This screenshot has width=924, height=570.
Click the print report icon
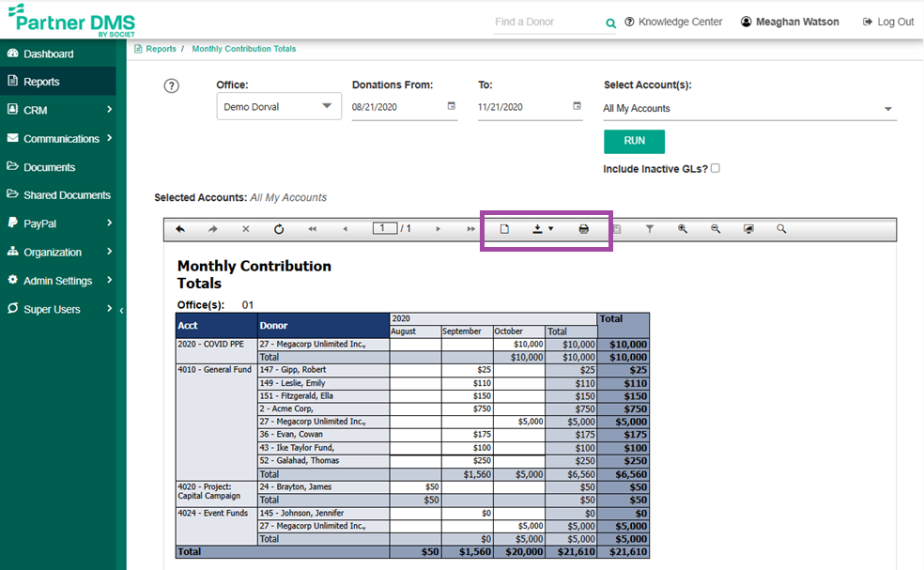pyautogui.click(x=583, y=229)
